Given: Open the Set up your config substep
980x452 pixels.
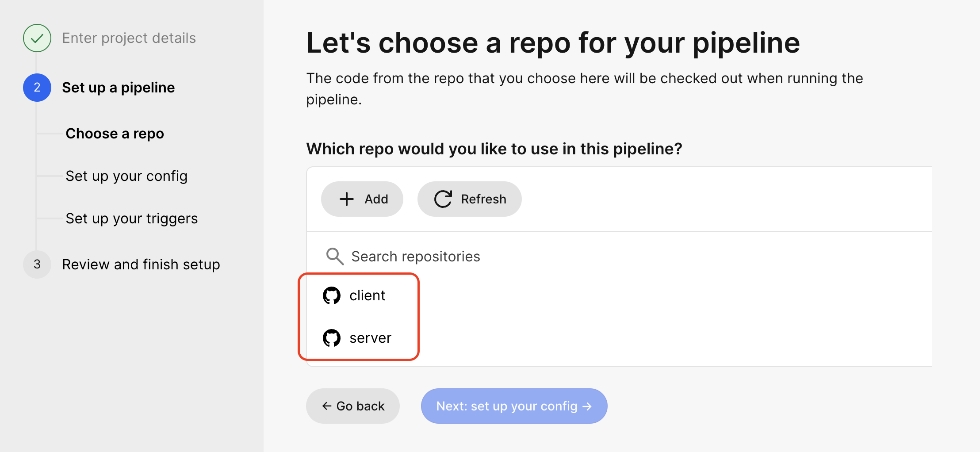Looking at the screenshot, I should pos(126,176).
